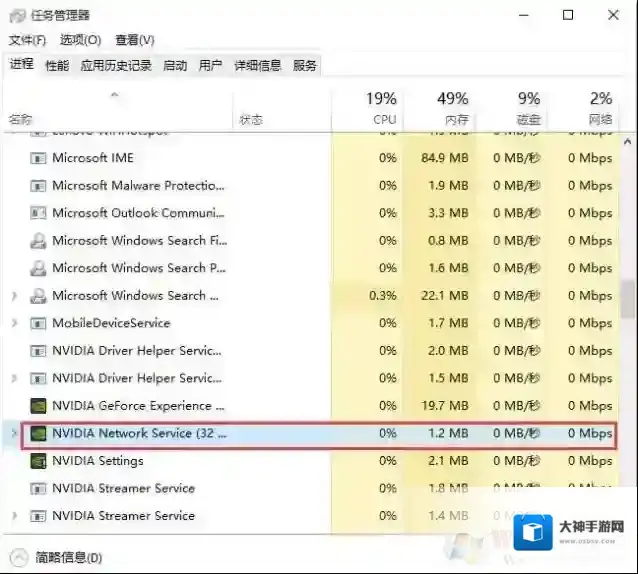638x574 pixels.
Task: Click the Task Manager title bar icon
Action: 17,16
